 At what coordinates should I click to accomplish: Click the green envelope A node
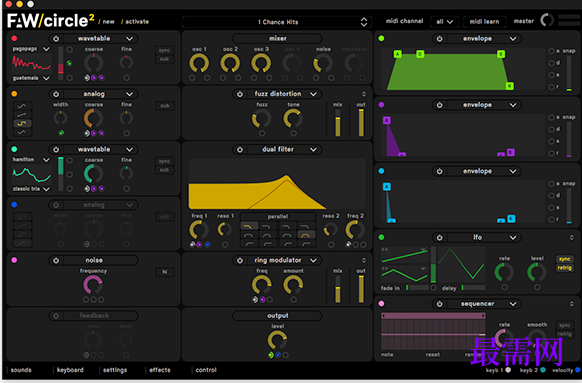398,54
